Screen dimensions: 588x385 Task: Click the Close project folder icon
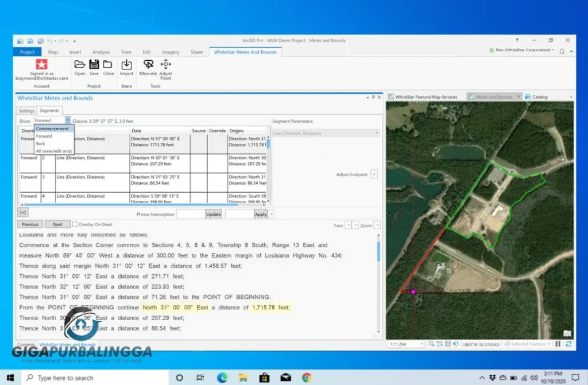[x=108, y=64]
